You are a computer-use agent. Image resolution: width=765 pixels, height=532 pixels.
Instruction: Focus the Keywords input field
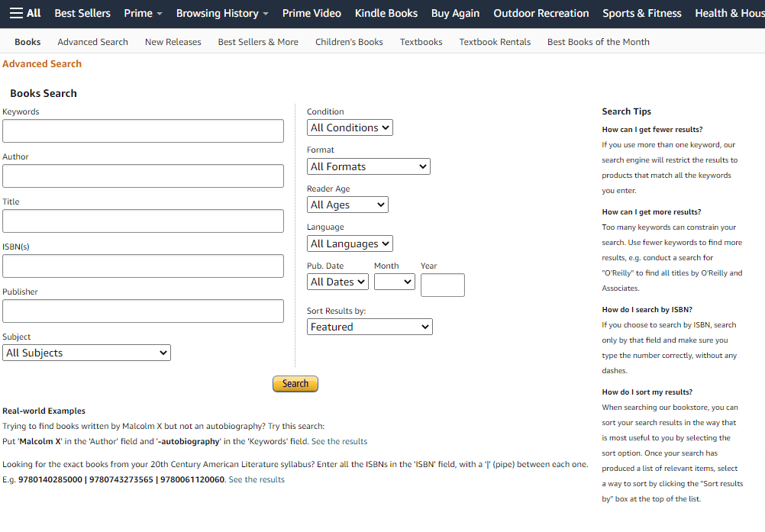[x=143, y=131]
